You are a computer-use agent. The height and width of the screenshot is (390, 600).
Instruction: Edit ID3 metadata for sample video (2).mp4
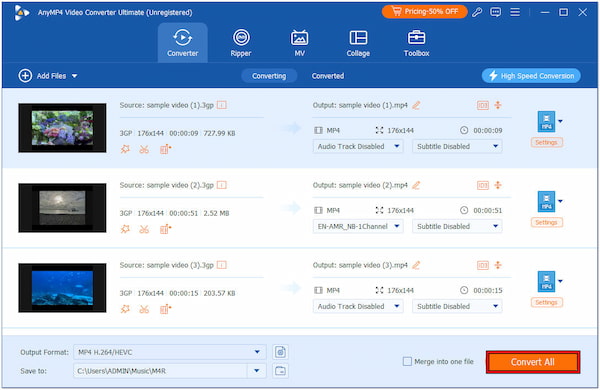click(483, 185)
